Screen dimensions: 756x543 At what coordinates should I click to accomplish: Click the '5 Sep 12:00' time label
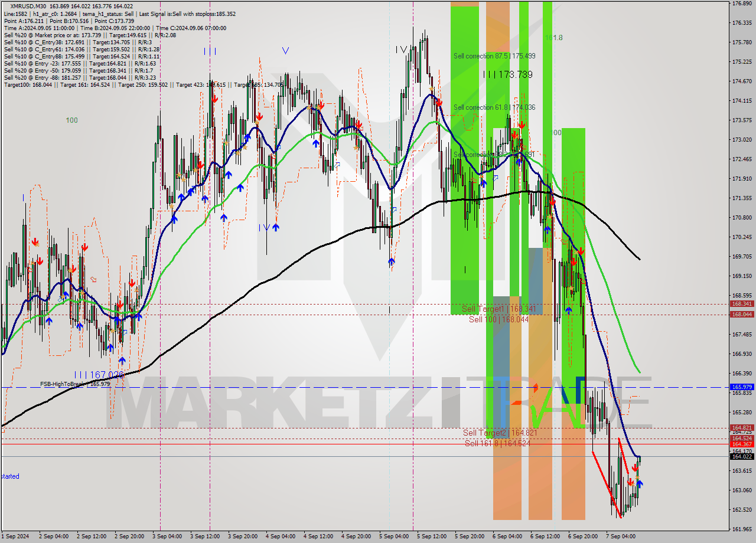(x=432, y=537)
